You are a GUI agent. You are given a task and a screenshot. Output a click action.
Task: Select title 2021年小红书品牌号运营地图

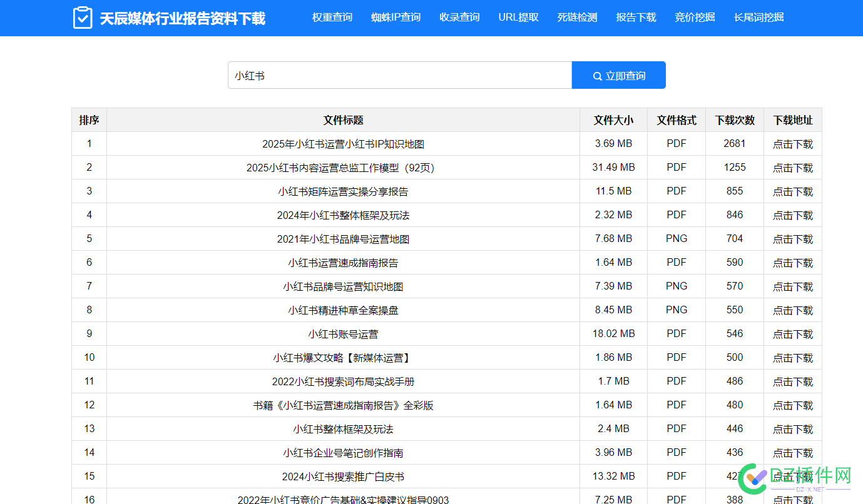point(344,239)
